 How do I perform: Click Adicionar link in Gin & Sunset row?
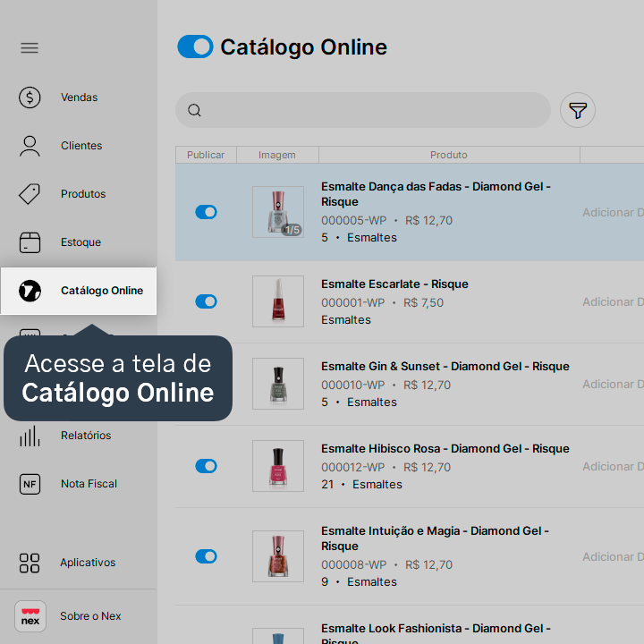point(613,385)
